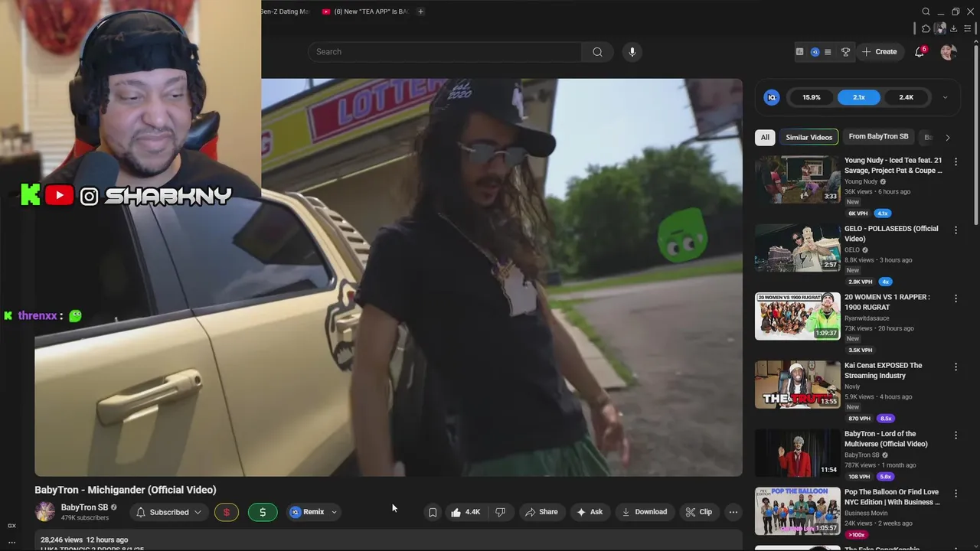Open more actions ellipsis under video
Image resolution: width=980 pixels, height=551 pixels.
coord(733,512)
